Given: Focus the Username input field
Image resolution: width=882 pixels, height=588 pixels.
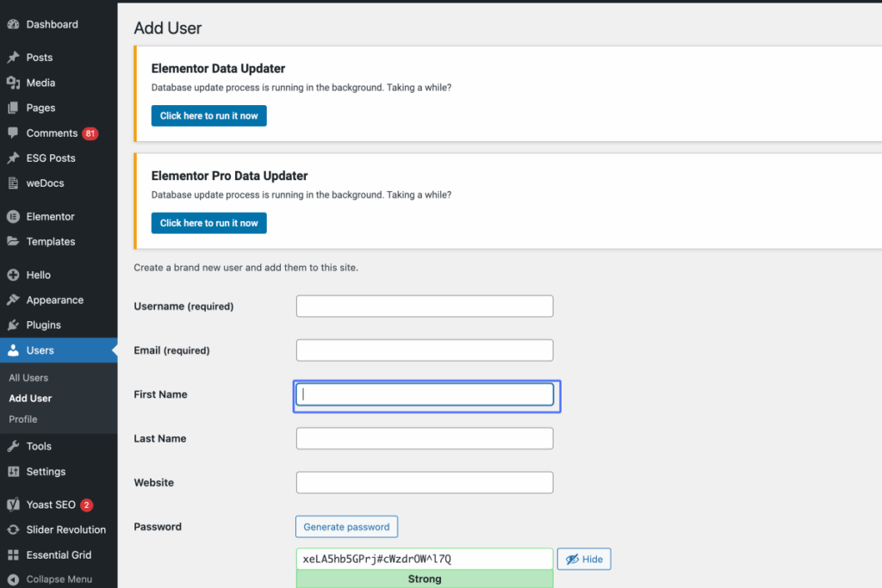Looking at the screenshot, I should pos(425,306).
